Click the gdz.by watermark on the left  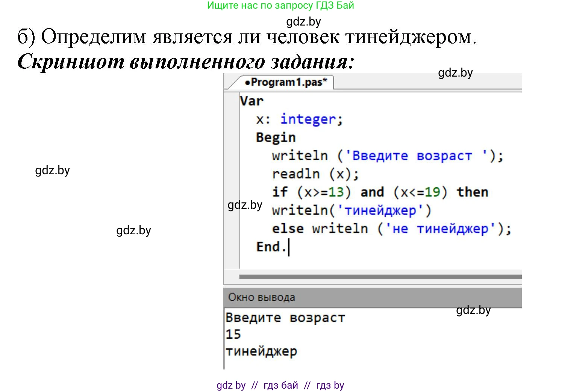[52, 170]
